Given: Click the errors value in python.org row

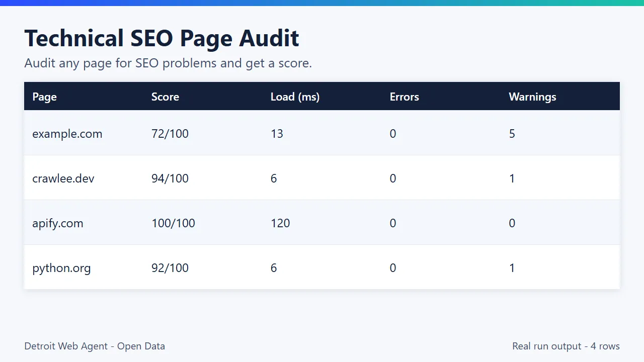Looking at the screenshot, I should click(x=393, y=268).
